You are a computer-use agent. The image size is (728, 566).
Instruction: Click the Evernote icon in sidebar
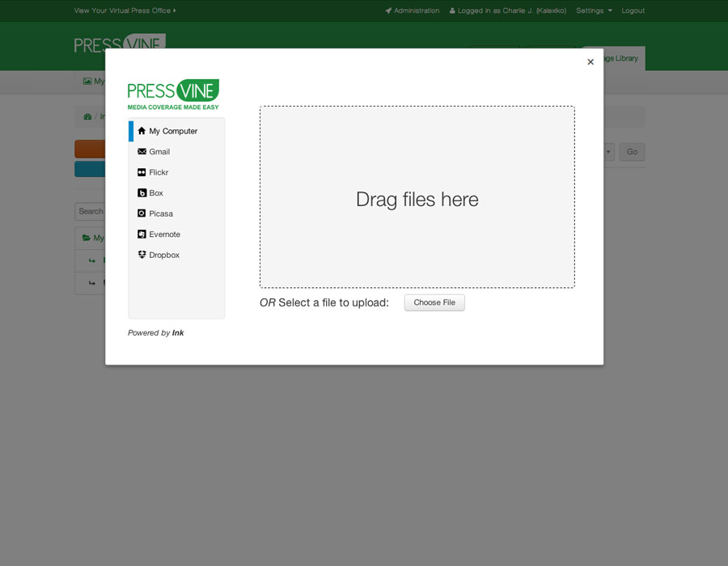(x=142, y=234)
